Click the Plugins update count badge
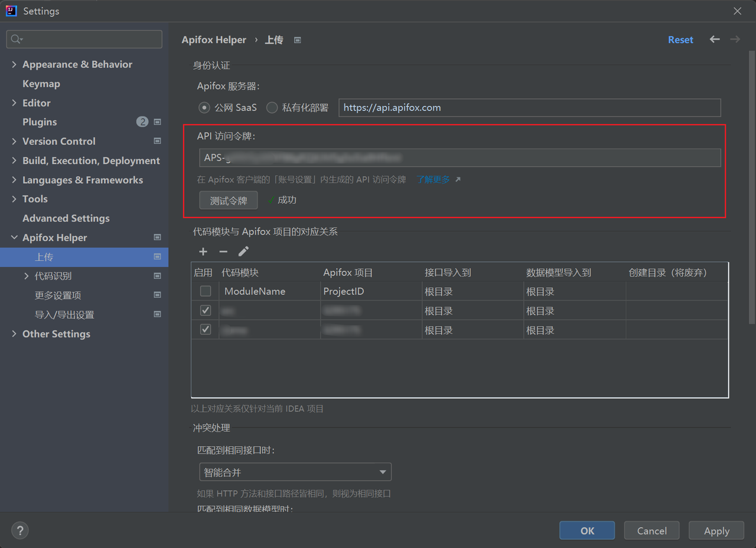This screenshot has width=756, height=548. tap(142, 122)
